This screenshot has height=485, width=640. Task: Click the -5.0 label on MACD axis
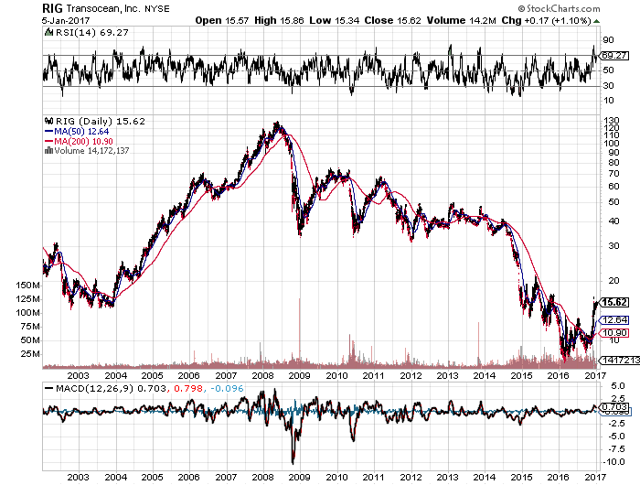click(x=615, y=436)
